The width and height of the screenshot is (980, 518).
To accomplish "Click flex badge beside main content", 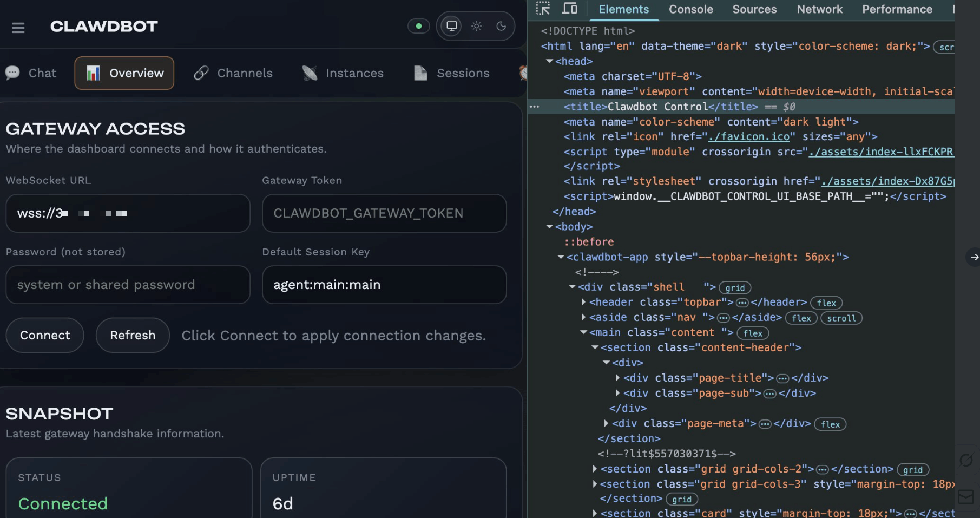I will [753, 333].
